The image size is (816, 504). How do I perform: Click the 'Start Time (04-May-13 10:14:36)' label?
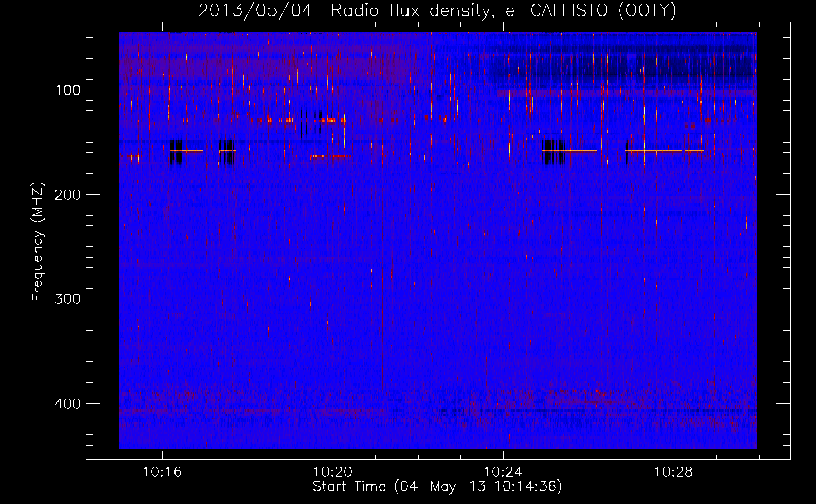[437, 487]
